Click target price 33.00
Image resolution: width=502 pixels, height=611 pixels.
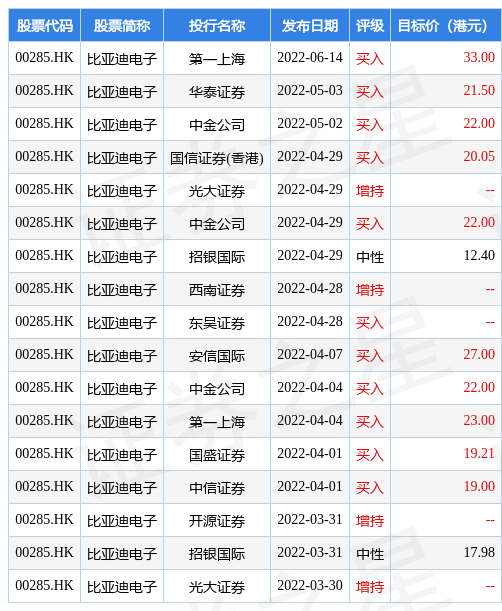(x=479, y=58)
